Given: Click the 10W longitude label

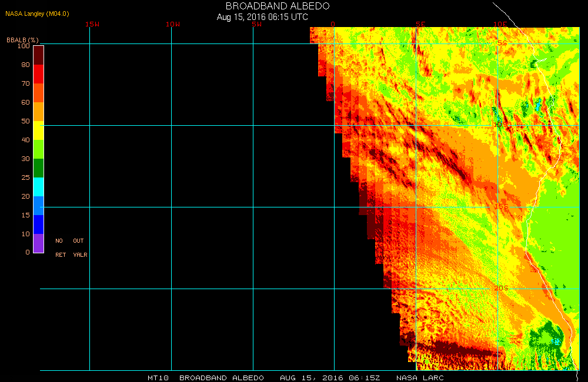Looking at the screenshot, I should click(173, 24).
